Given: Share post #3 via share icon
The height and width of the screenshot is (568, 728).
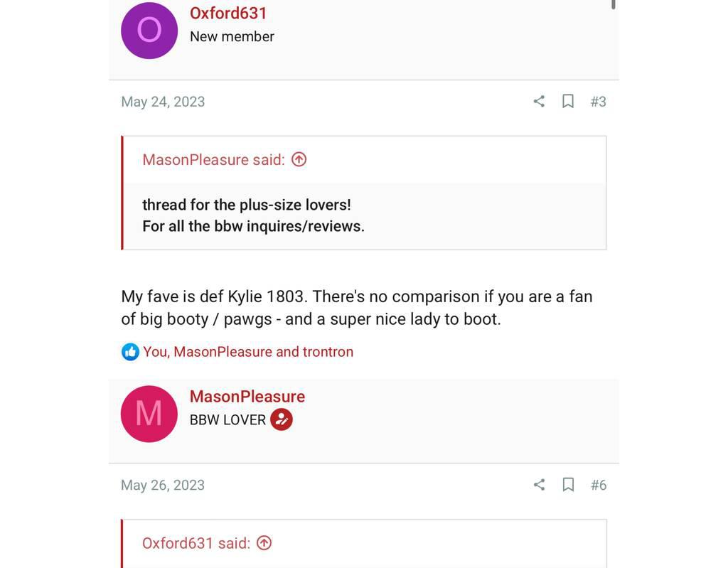Looking at the screenshot, I should point(539,102).
